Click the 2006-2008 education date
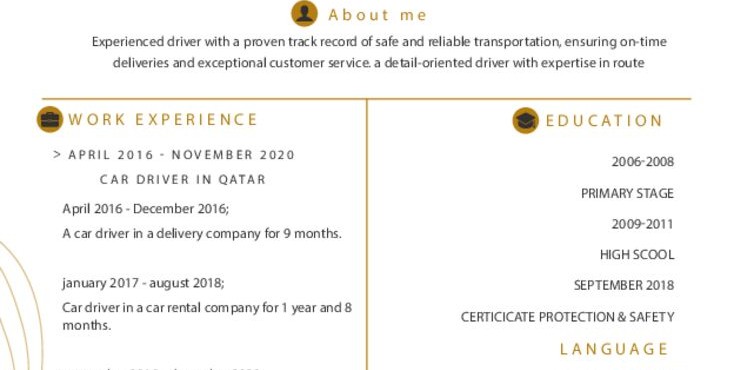734x370 pixels. [643, 162]
